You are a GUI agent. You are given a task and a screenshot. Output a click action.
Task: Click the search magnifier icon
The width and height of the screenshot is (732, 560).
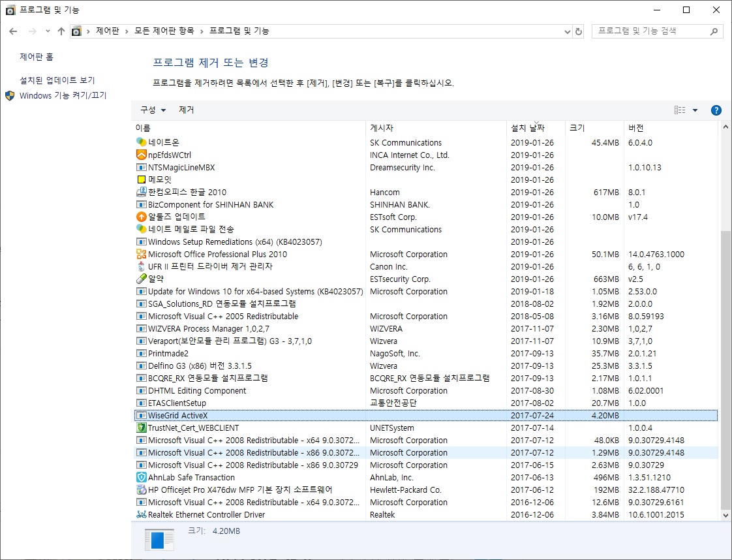714,31
